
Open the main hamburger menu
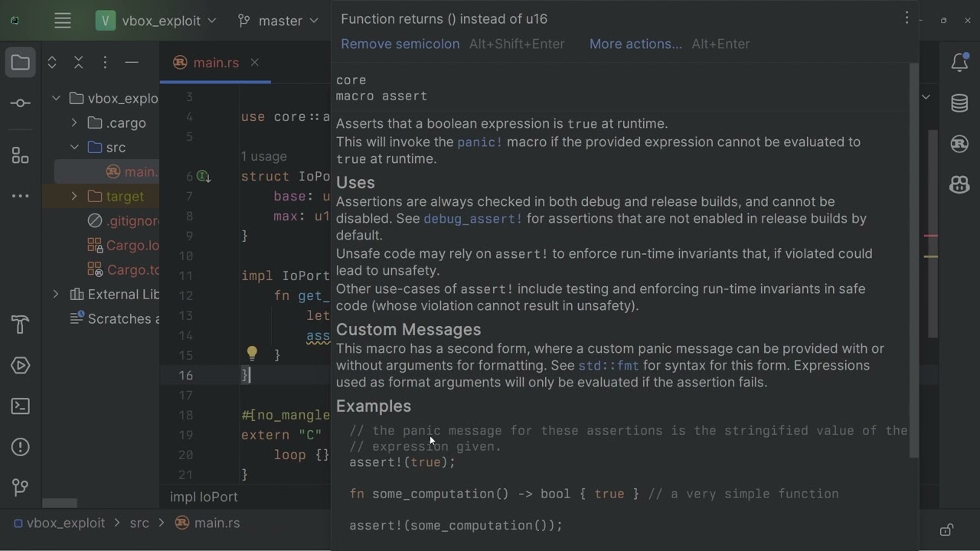pos(63,21)
